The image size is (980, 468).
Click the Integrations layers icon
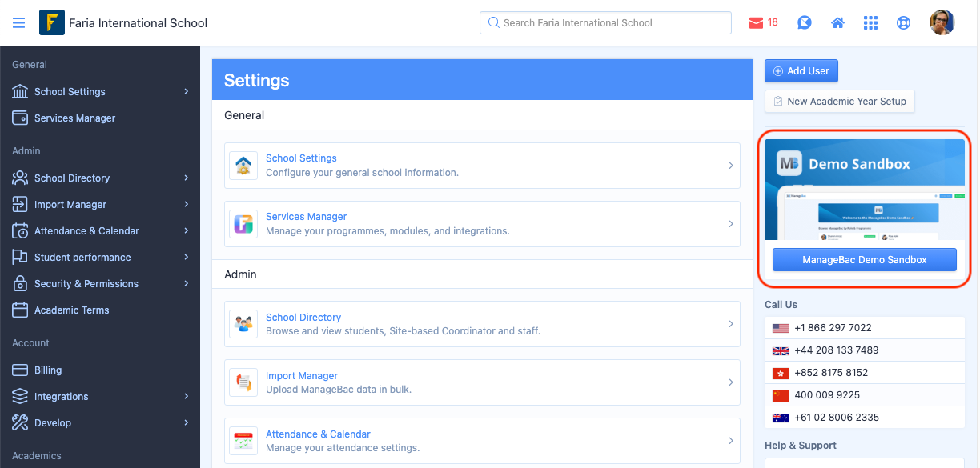tap(20, 396)
